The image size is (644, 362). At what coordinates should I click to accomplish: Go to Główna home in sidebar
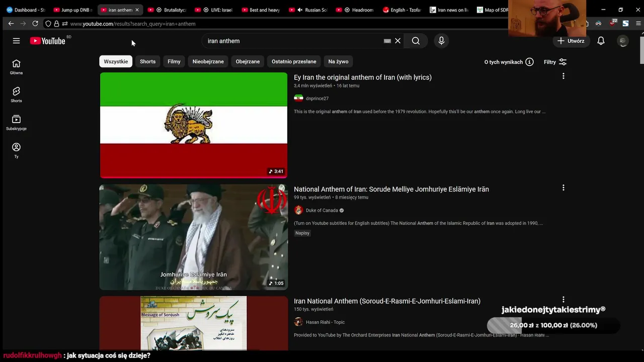point(16,67)
